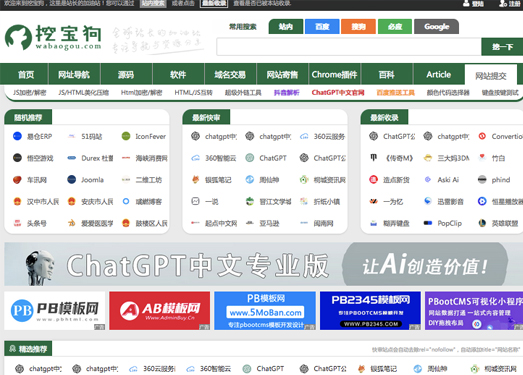523x375 pixels.
Task: Select the green 必应 search tab
Action: [395, 27]
